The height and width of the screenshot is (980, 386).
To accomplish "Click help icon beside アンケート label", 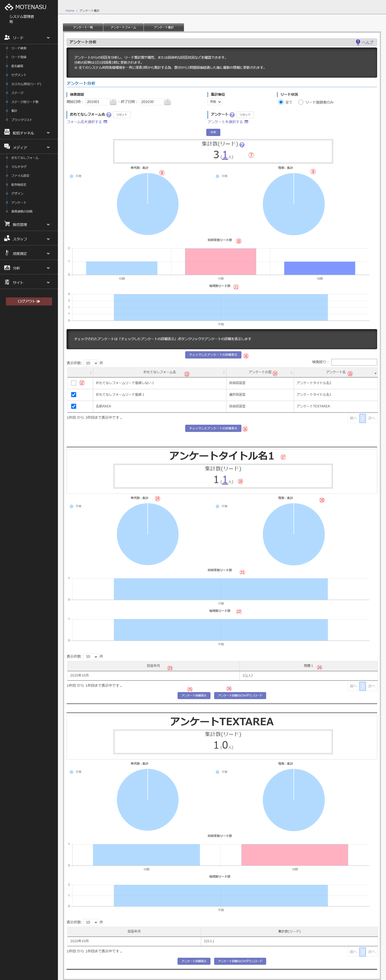I will pyautogui.click(x=232, y=114).
